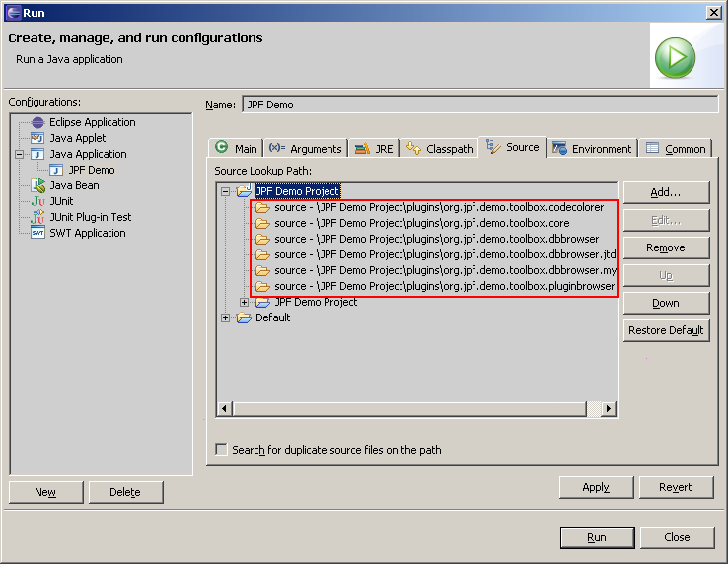This screenshot has width=728, height=564.
Task: Click the Java Application type icon
Action: point(37,154)
